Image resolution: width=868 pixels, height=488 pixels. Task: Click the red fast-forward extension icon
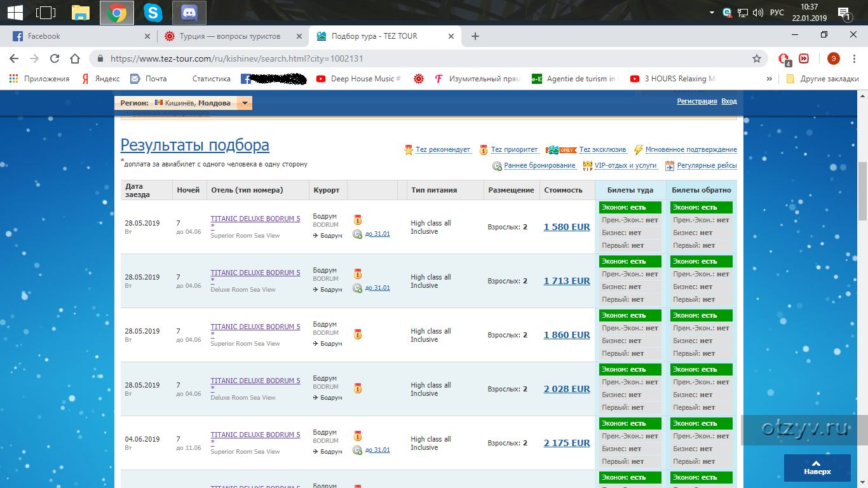click(x=804, y=58)
